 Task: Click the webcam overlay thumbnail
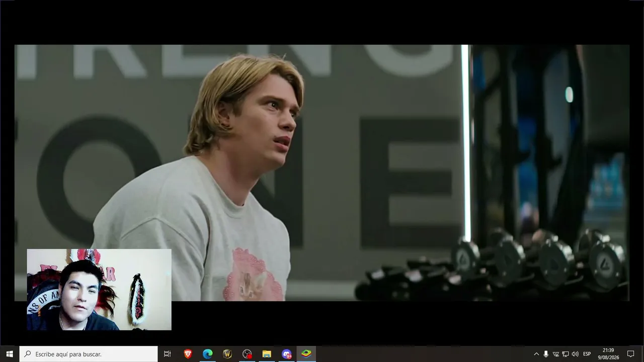point(99,290)
